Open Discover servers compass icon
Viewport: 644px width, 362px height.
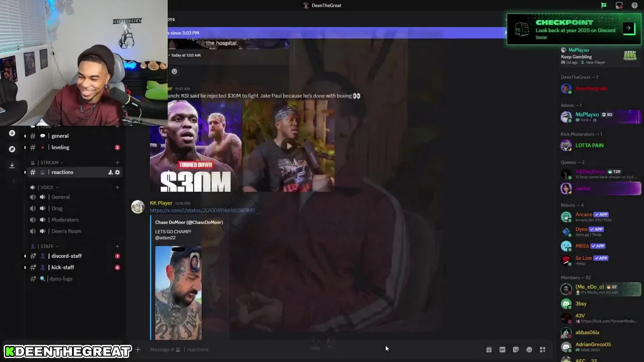12,149
